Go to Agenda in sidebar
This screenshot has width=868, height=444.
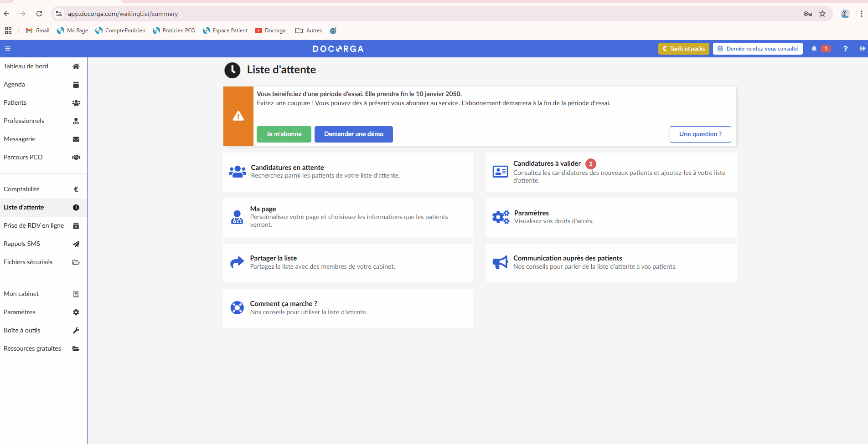click(x=43, y=84)
